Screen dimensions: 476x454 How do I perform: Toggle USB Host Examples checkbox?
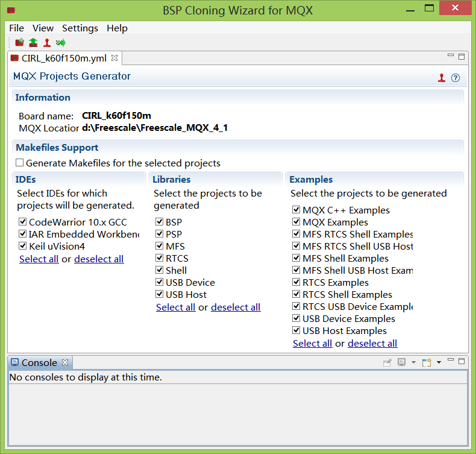[296, 330]
